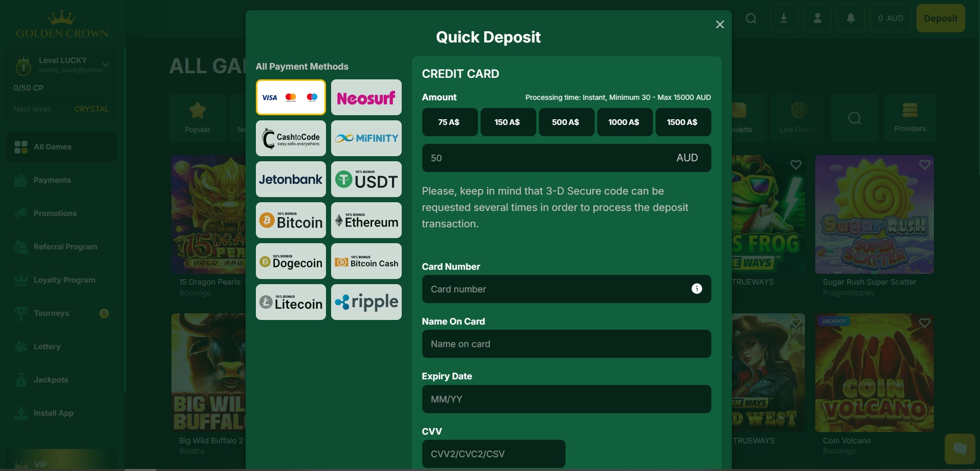Favorite the Coin Volcano jackpot game
The height and width of the screenshot is (471, 980).
click(925, 323)
